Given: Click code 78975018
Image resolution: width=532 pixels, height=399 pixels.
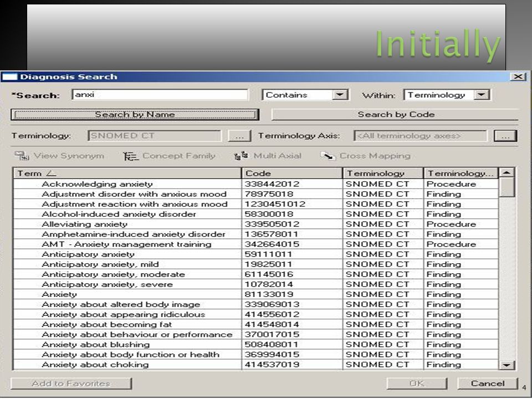Looking at the screenshot, I should [269, 194].
